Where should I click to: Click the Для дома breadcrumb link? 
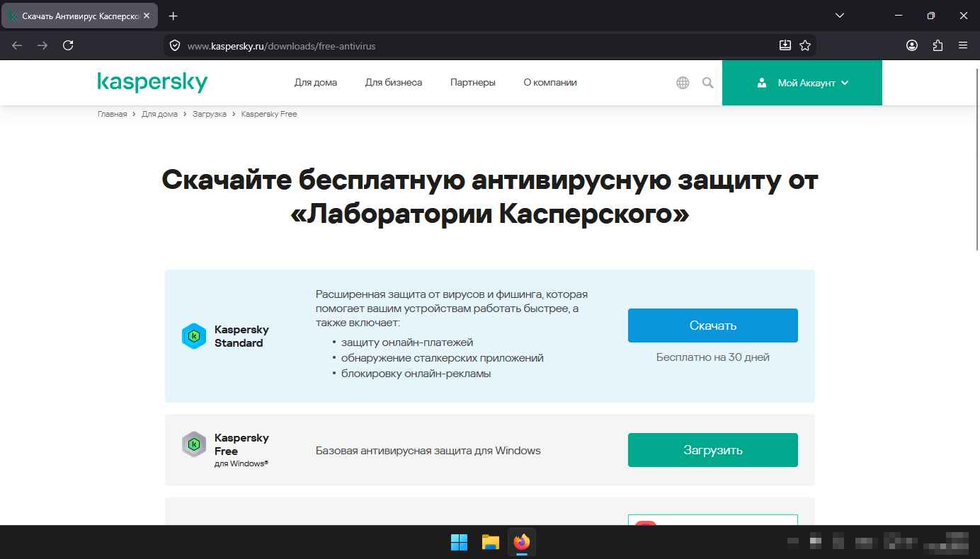tap(159, 114)
